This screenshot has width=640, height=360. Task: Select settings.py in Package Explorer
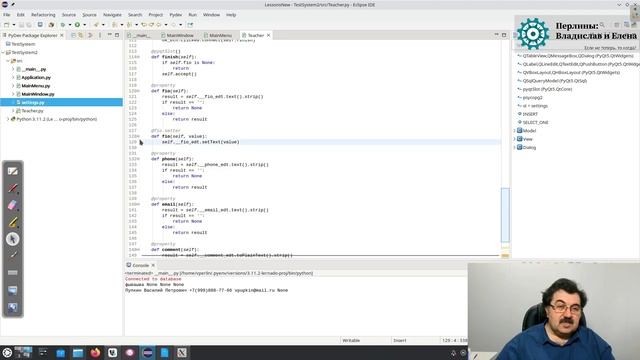61,102
